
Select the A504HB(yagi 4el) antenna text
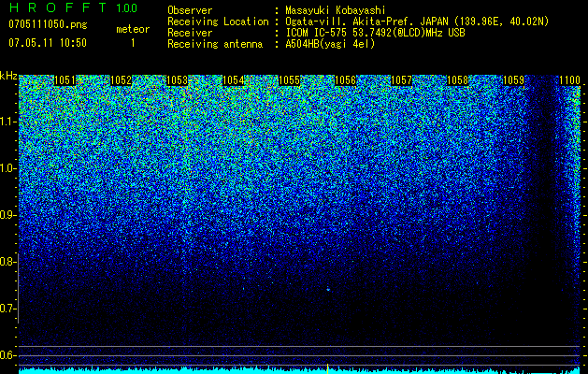tap(330, 44)
